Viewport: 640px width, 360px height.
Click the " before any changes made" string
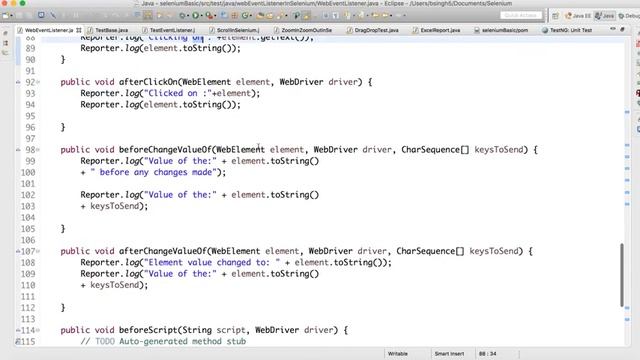[x=153, y=172]
